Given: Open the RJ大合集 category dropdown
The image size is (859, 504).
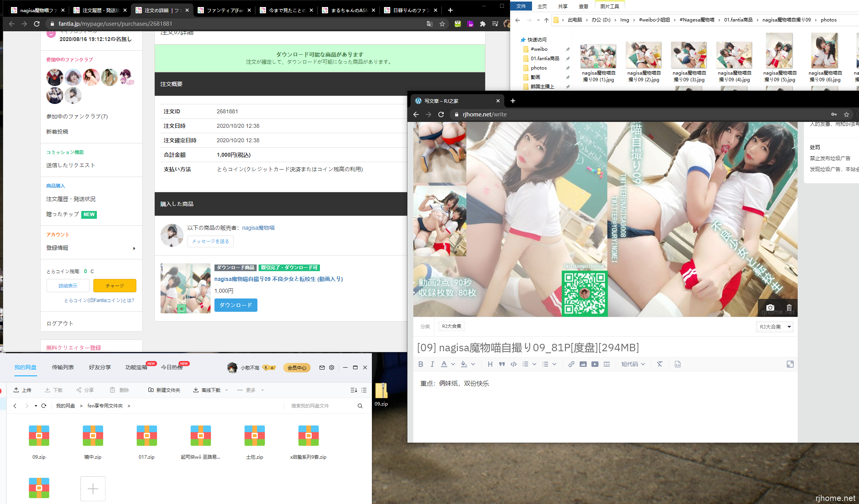Looking at the screenshot, I should pos(775,327).
